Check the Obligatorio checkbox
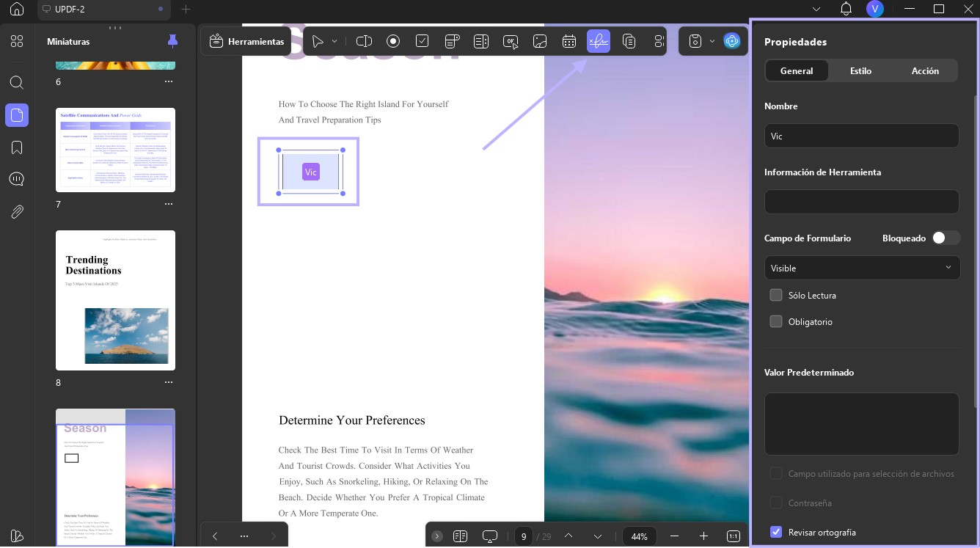980x548 pixels. coord(776,321)
